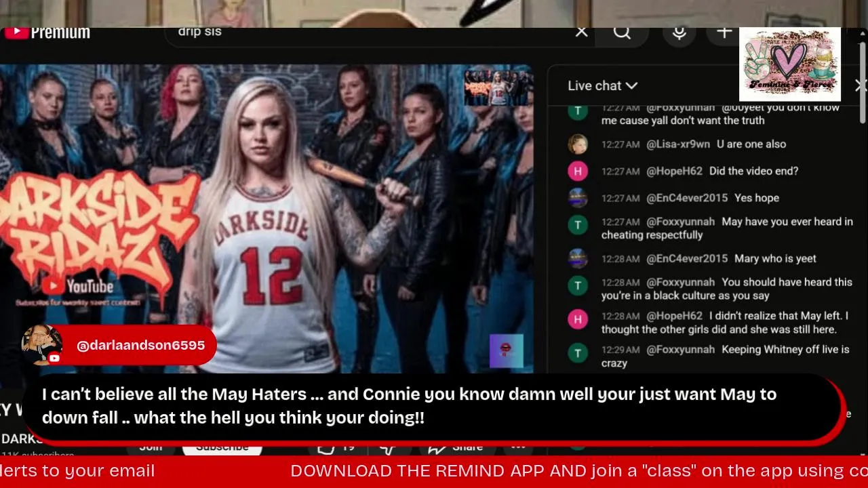Select @EnC4ever2015 on 'Mary who is yeet'
The image size is (868, 488).
click(687, 258)
